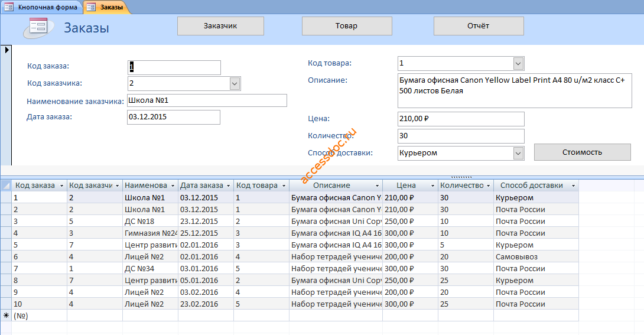Viewport: 644px width, 335px height.
Task: Click the Стоимость button
Action: pyautogui.click(x=582, y=152)
